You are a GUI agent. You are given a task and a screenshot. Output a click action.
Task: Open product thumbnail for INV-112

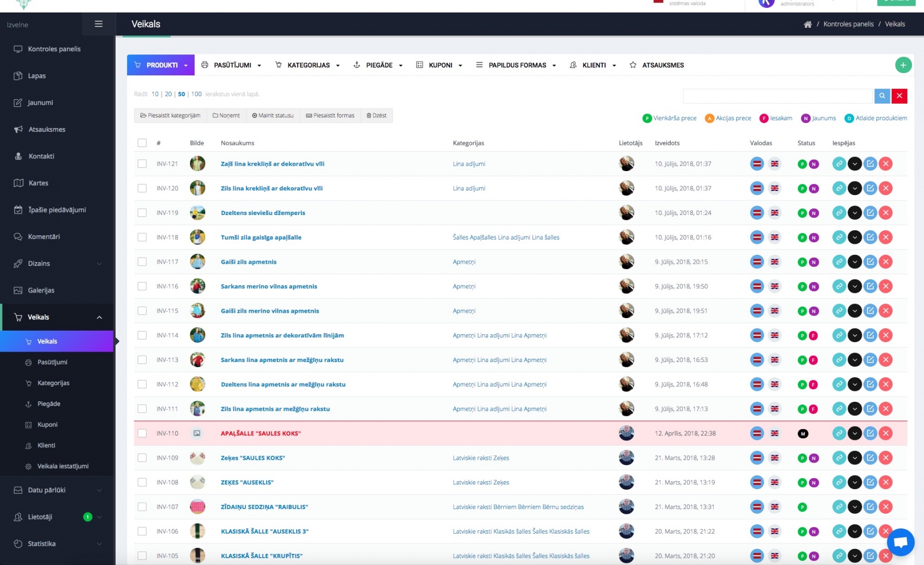coord(197,384)
